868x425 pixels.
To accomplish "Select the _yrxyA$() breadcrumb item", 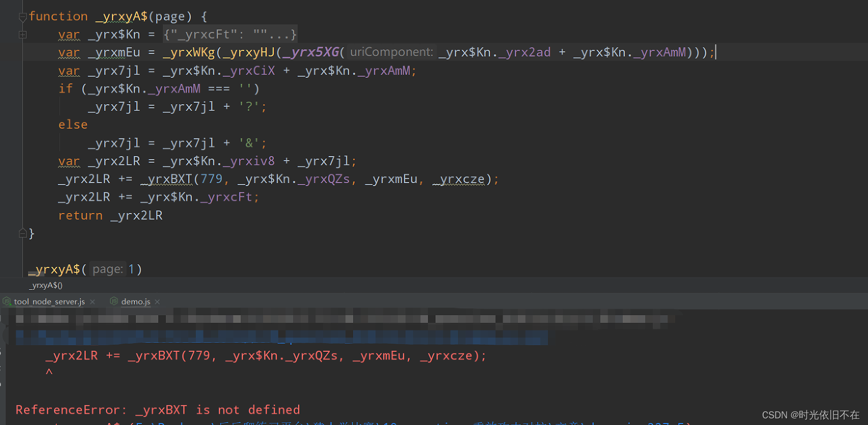I will (x=46, y=285).
